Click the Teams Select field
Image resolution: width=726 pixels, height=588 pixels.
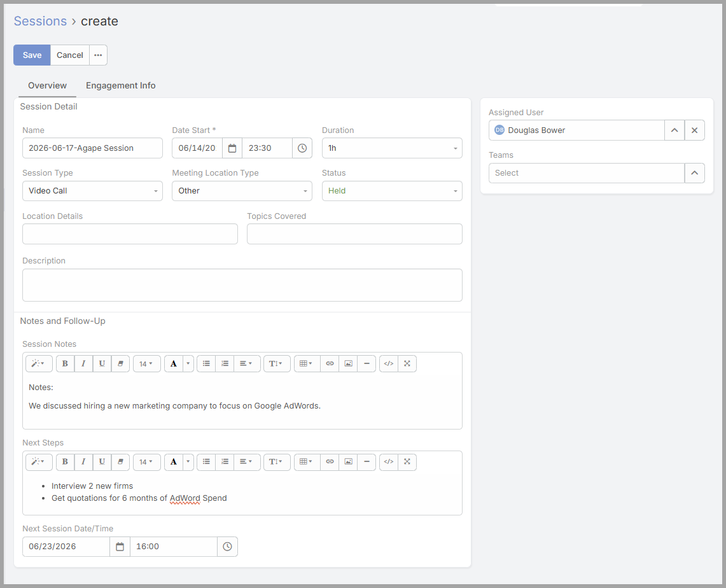click(587, 173)
